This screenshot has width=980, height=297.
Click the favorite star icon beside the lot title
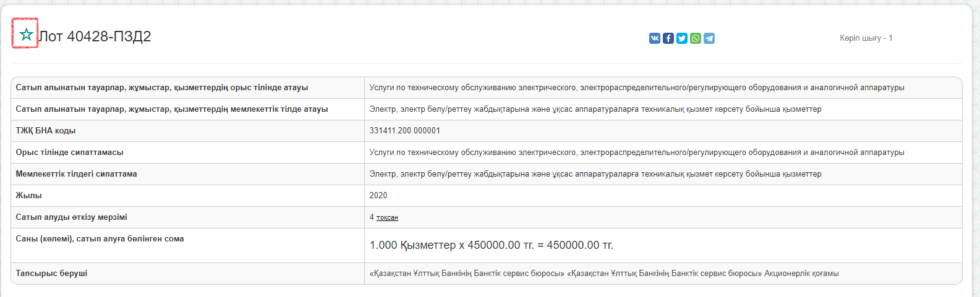pyautogui.click(x=26, y=35)
